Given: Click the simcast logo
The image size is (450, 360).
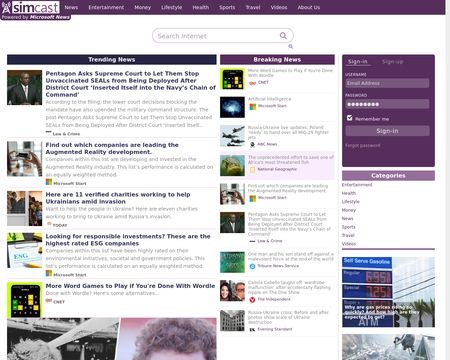Looking at the screenshot, I should click(x=31, y=7).
